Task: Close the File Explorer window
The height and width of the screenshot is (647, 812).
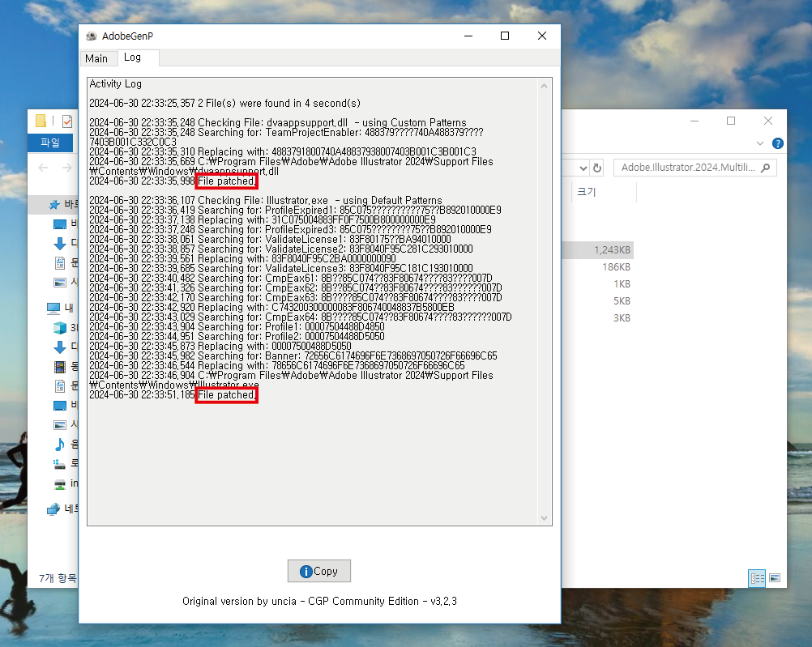Action: click(768, 121)
